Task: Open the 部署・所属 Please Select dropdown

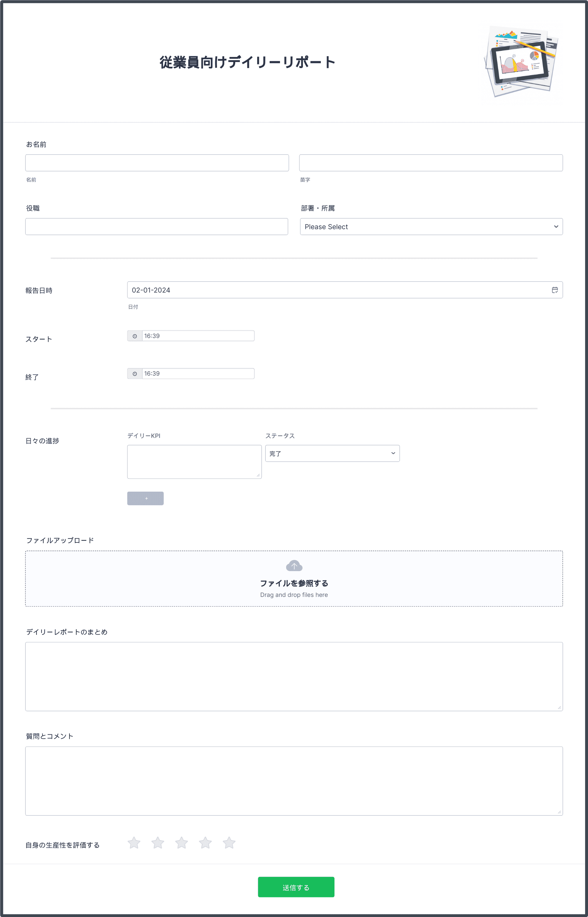Action: [x=431, y=227]
